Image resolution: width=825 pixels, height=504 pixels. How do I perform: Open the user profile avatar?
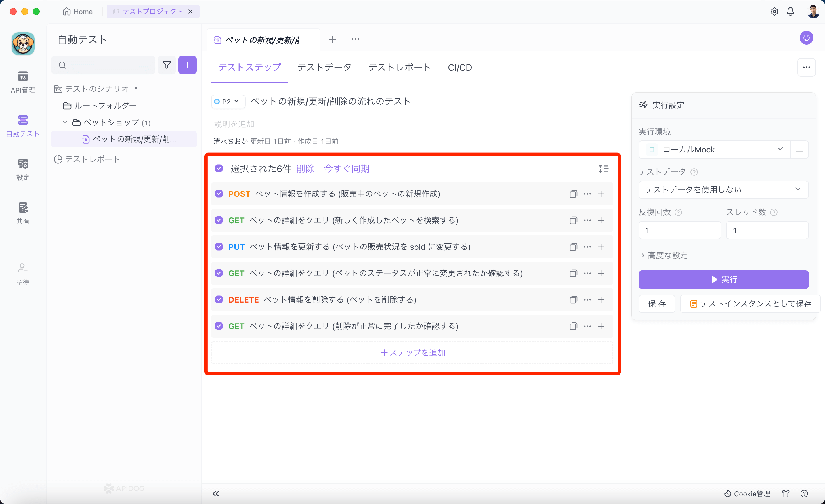pos(813,12)
